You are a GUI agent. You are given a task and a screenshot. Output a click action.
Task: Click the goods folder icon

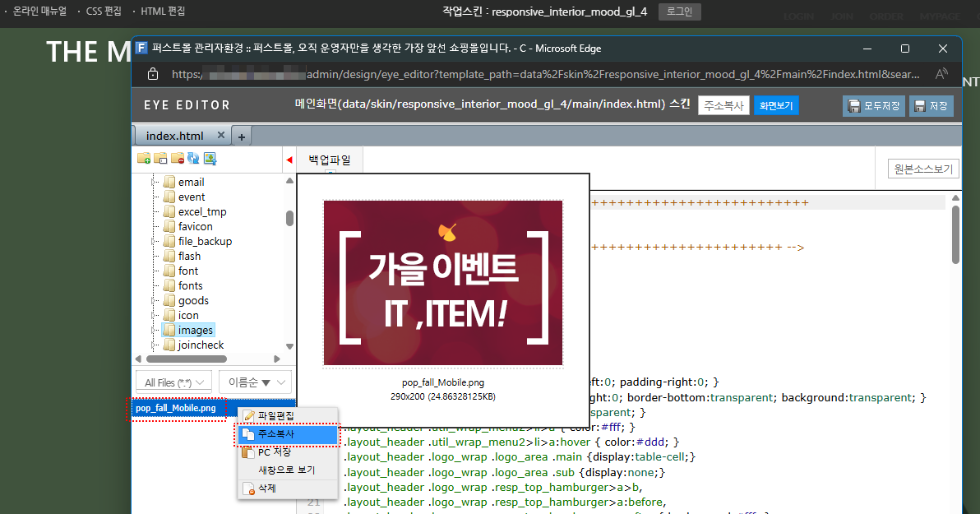click(x=169, y=300)
